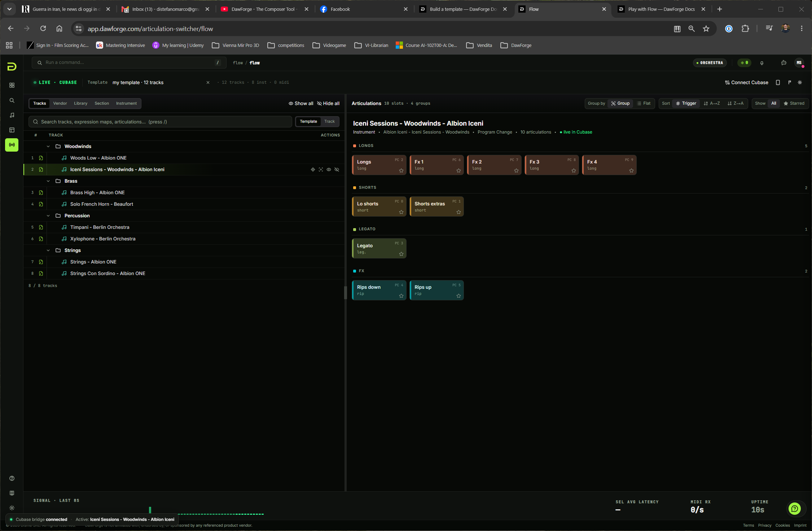Clear the my template selection
This screenshot has height=531, width=812.
(x=208, y=83)
